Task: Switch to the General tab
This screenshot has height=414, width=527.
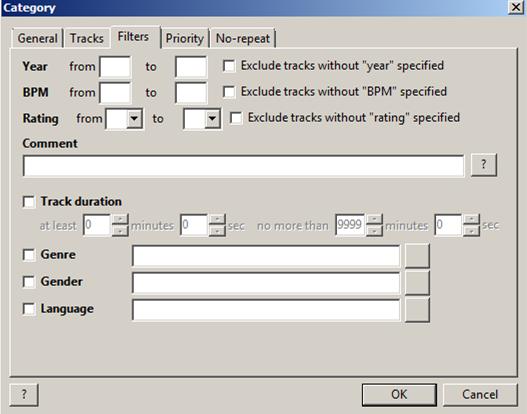Action: click(x=37, y=38)
